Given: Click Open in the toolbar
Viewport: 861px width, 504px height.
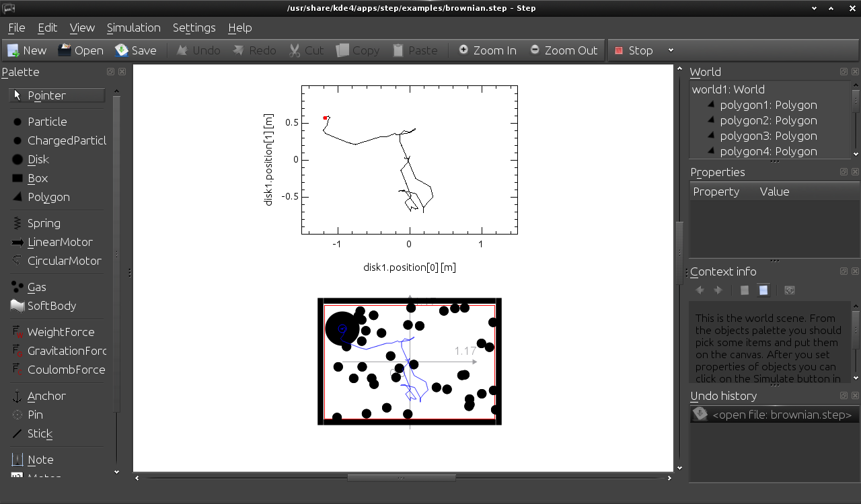Looking at the screenshot, I should (81, 50).
